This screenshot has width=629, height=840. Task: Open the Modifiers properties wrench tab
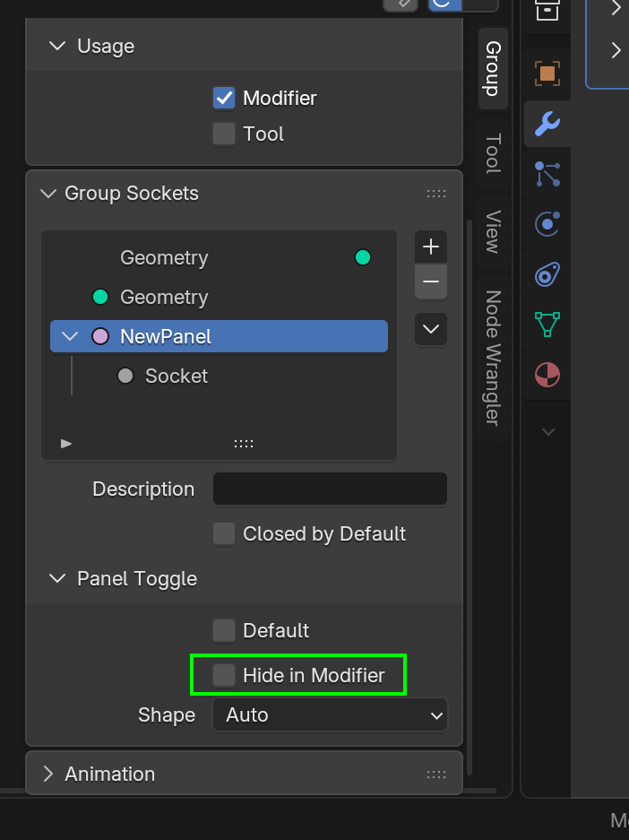click(547, 123)
